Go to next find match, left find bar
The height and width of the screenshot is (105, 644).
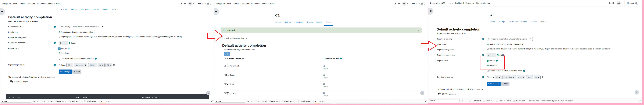click(x=37, y=101)
